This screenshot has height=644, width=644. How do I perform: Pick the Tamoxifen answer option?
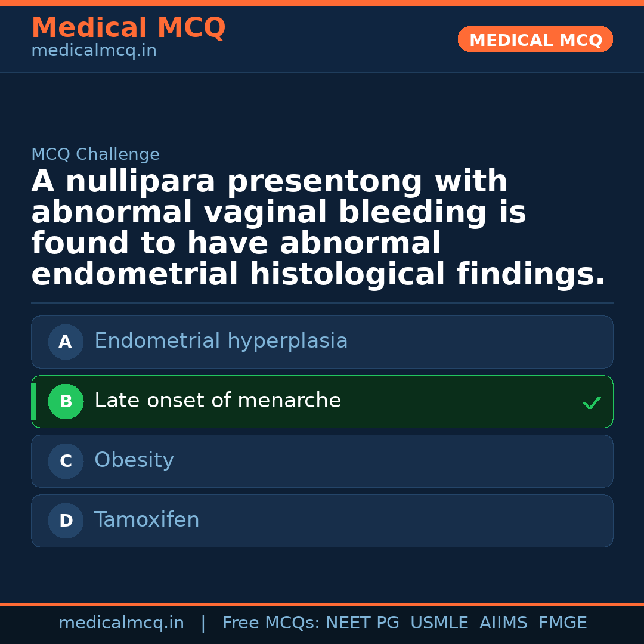click(x=147, y=520)
